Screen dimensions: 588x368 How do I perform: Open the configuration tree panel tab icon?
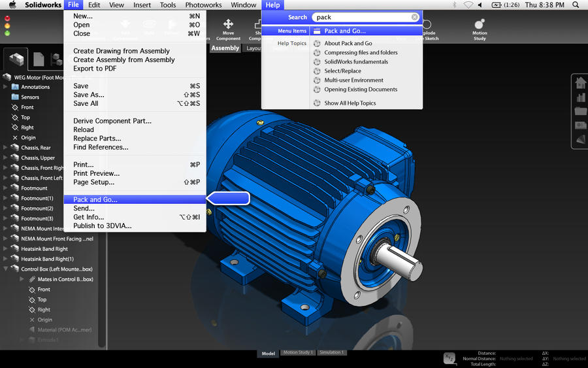tap(56, 59)
